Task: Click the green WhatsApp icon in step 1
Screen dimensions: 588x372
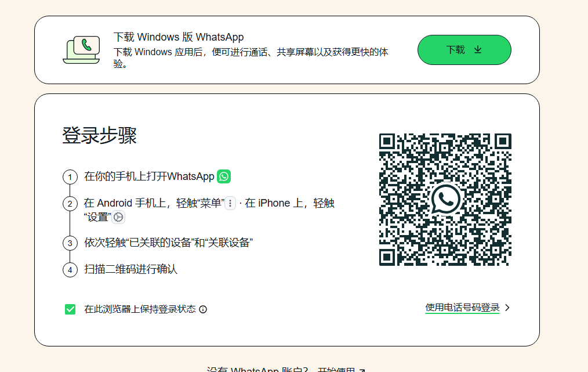Action: tap(224, 176)
